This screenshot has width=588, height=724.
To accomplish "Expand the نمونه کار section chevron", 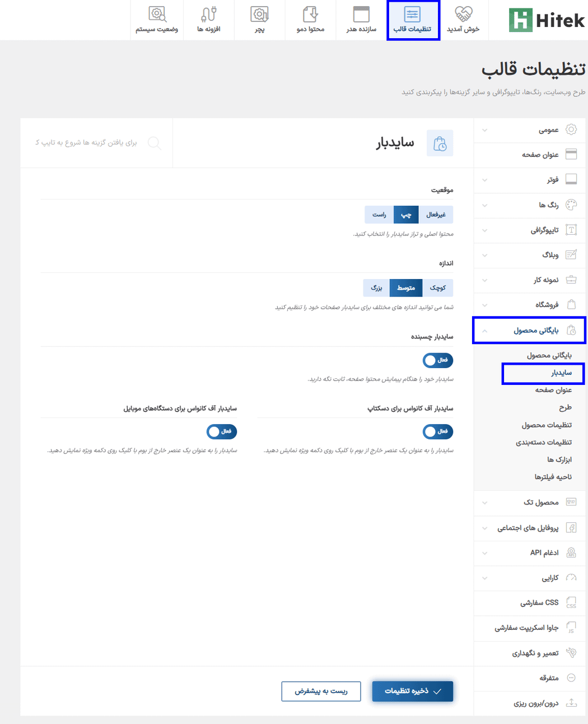I will [485, 280].
